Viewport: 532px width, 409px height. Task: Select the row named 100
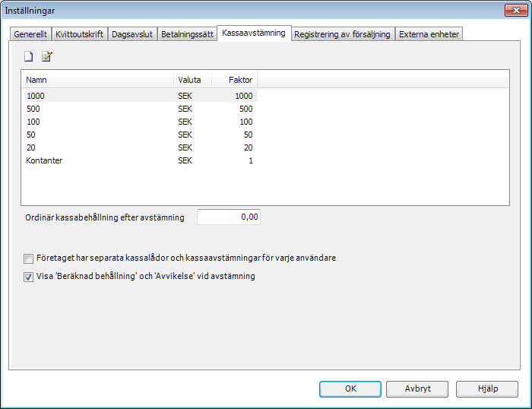(x=141, y=122)
